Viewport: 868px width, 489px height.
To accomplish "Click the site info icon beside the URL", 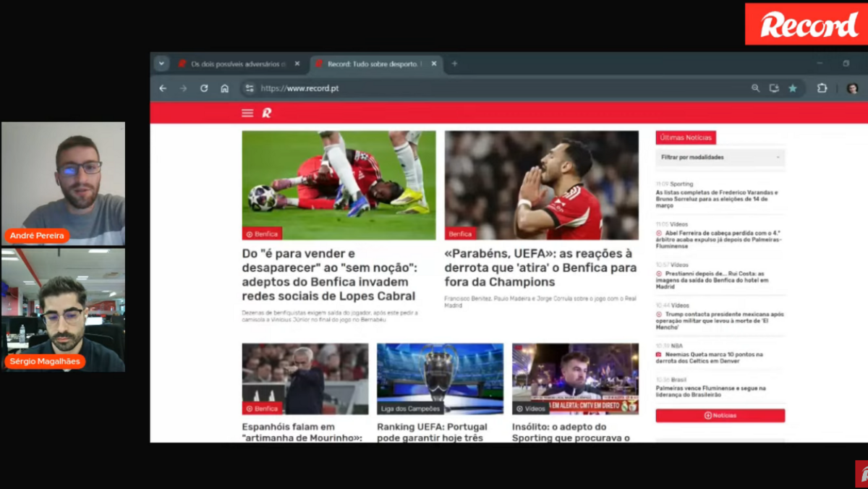I will click(250, 88).
